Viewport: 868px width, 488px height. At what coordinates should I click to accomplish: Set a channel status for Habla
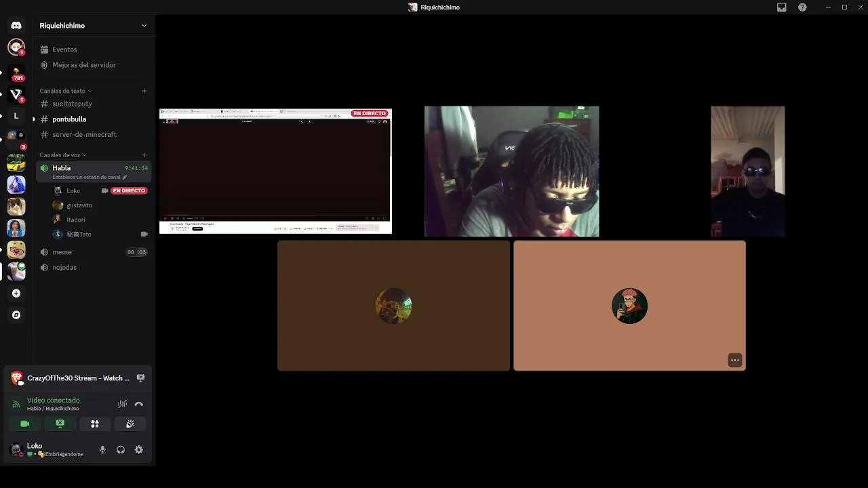click(x=90, y=178)
